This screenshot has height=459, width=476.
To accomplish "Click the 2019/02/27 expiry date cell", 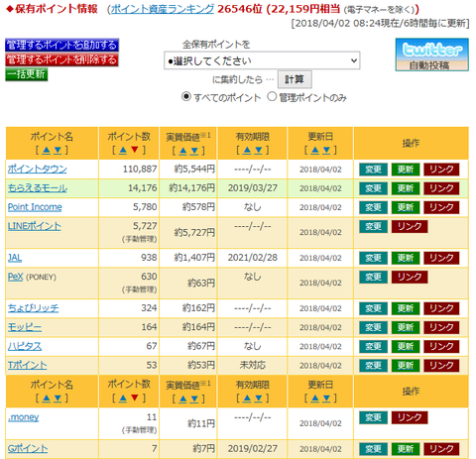I will (252, 449).
